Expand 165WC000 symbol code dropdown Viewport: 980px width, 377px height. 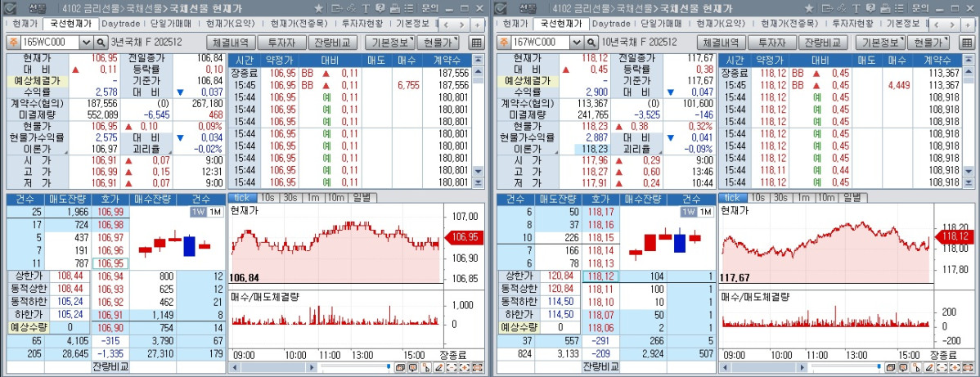coord(86,43)
